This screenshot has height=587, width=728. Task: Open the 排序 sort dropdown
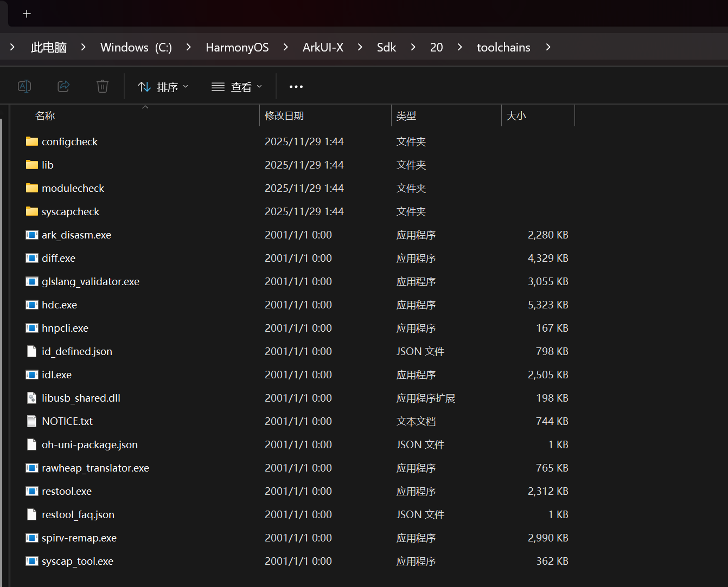click(163, 87)
